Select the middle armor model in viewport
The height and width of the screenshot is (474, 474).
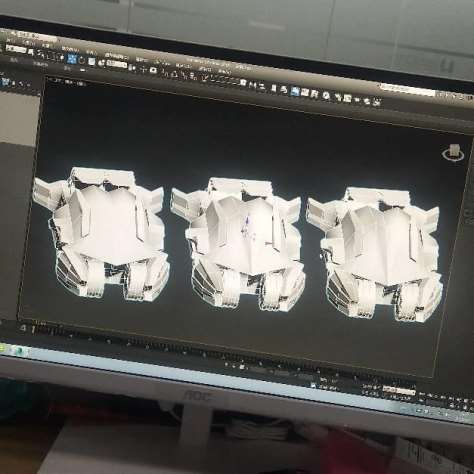pyautogui.click(x=238, y=244)
